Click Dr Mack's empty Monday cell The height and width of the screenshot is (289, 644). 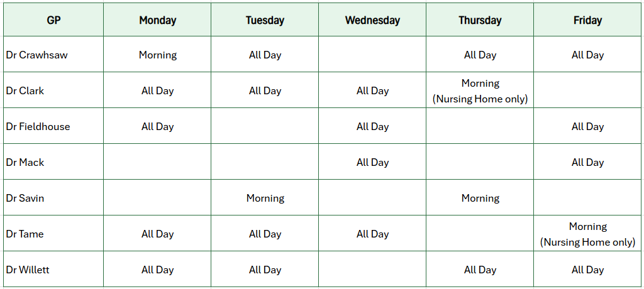click(157, 162)
